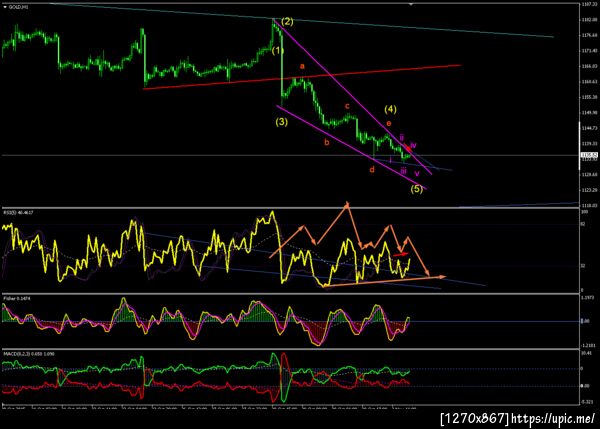
Task: Select the small red arrow on RSI panel
Action: (x=401, y=254)
